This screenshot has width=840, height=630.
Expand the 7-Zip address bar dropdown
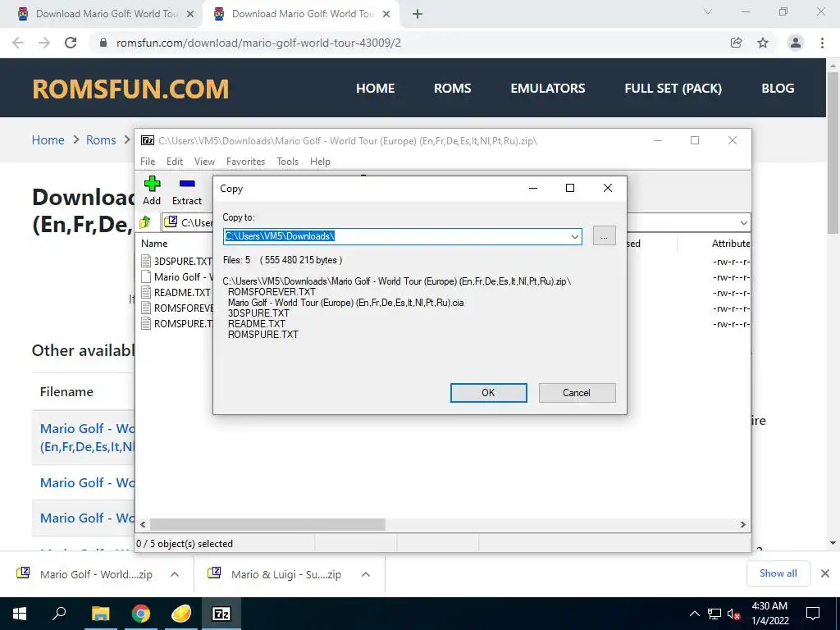tap(743, 222)
